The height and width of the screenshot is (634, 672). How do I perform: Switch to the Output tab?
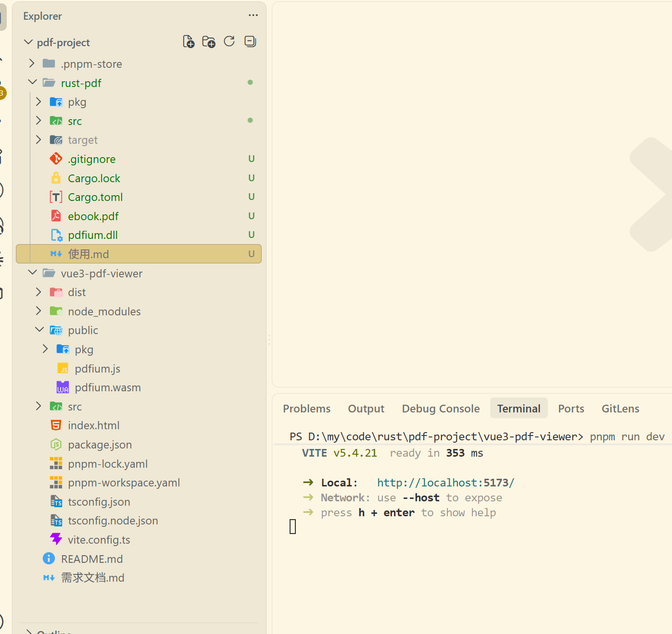click(x=366, y=409)
